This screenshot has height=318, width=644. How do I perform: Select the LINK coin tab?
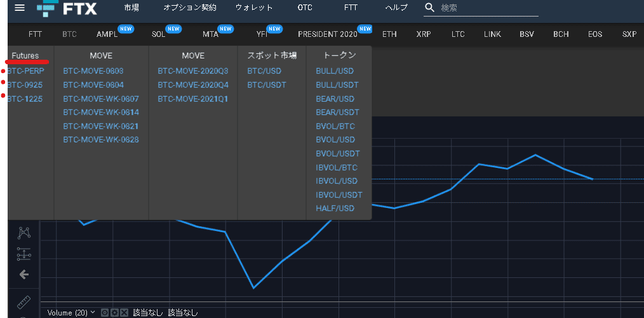(x=492, y=34)
